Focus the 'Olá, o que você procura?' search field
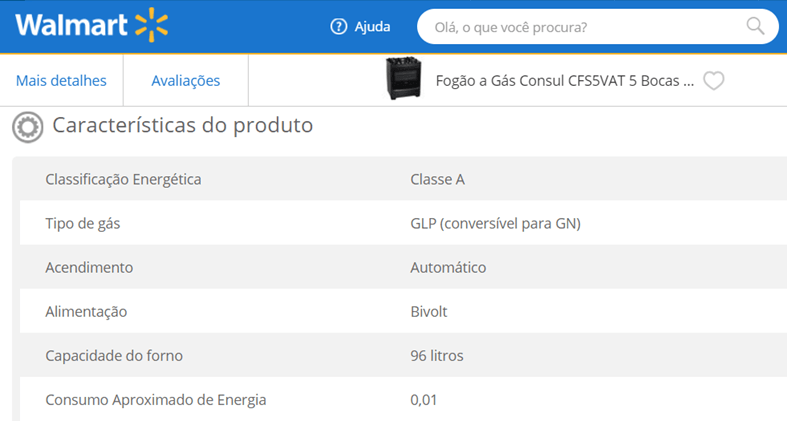The image size is (787, 421). (598, 27)
